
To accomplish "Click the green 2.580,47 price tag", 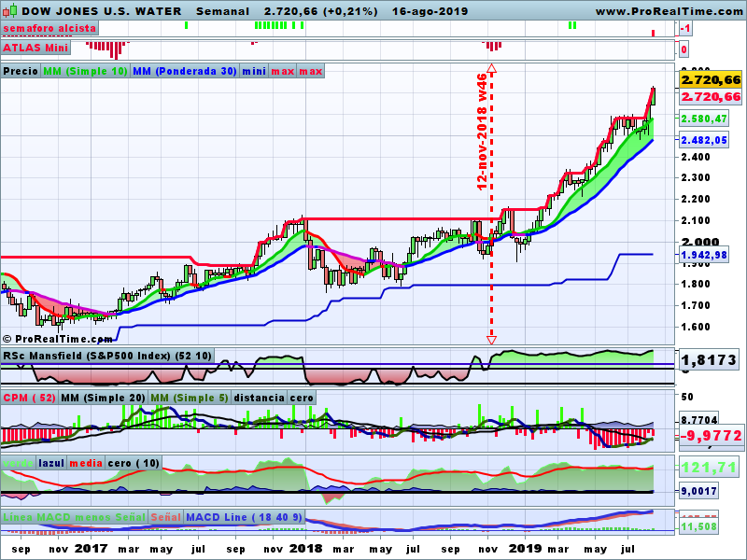I will [704, 119].
